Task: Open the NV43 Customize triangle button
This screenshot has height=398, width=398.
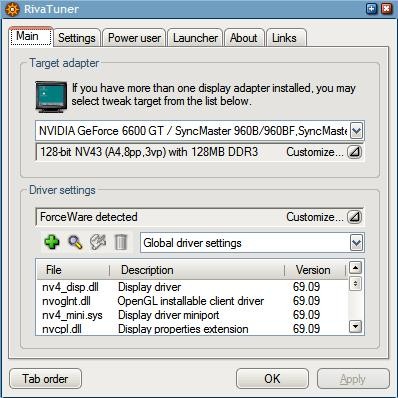Action: pyautogui.click(x=355, y=152)
